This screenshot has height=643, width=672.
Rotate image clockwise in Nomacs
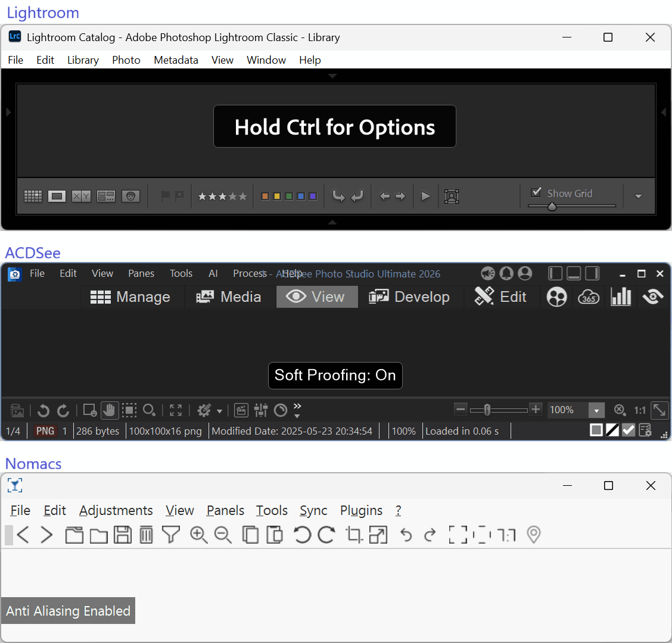(326, 535)
